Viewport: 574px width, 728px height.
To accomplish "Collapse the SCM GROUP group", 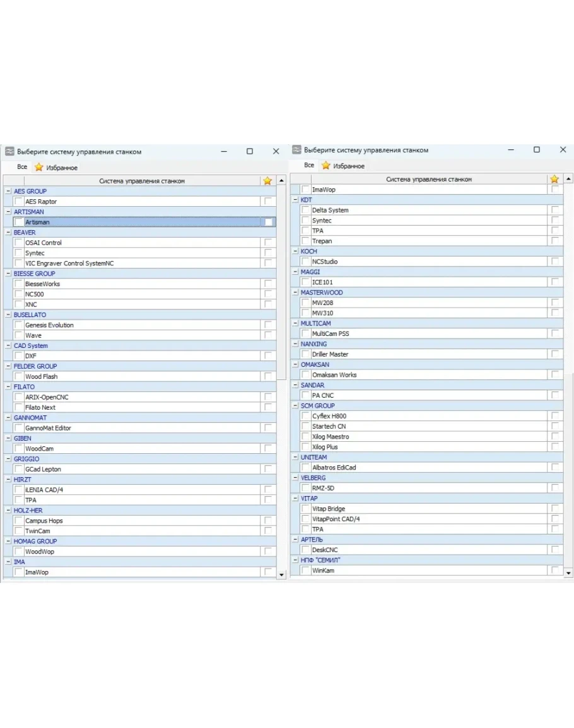I will [x=295, y=406].
